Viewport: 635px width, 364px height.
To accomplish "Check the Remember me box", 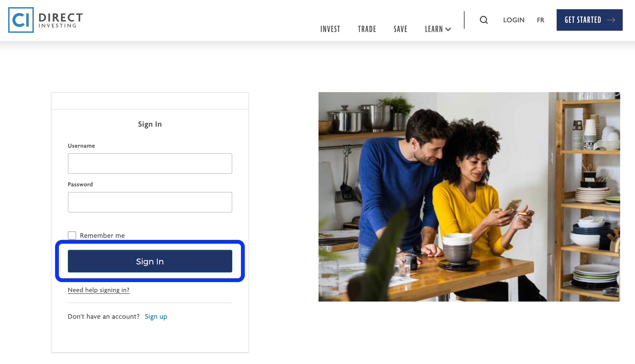I will pyautogui.click(x=72, y=235).
